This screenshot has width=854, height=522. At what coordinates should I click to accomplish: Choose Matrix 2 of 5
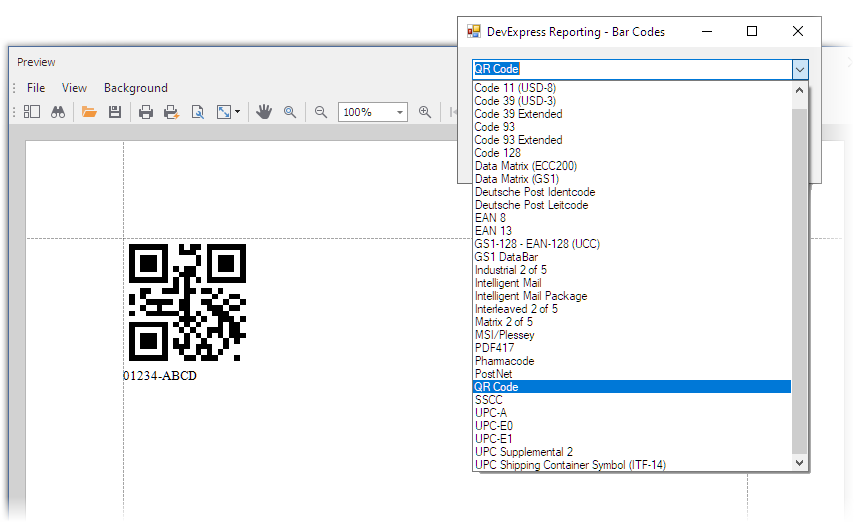632,322
